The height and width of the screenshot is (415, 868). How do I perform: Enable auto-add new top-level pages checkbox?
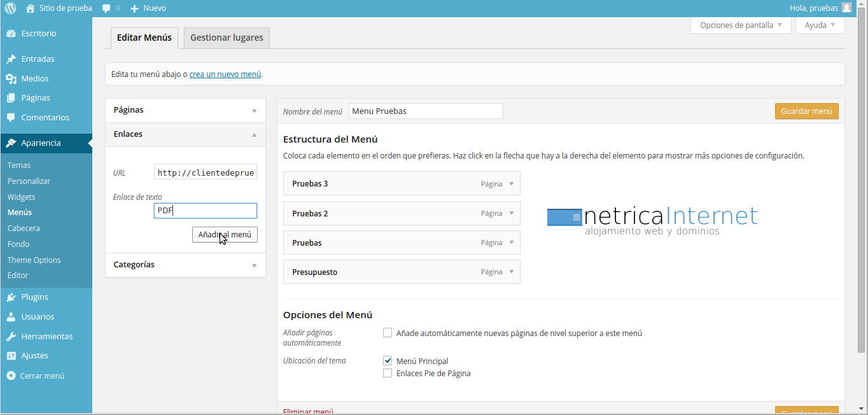point(388,333)
